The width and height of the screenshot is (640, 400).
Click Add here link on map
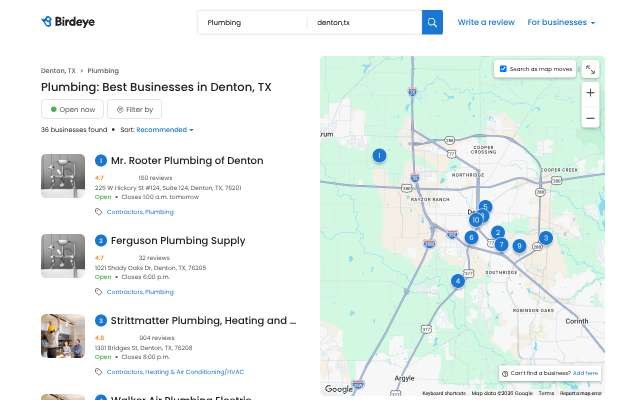pyautogui.click(x=585, y=373)
